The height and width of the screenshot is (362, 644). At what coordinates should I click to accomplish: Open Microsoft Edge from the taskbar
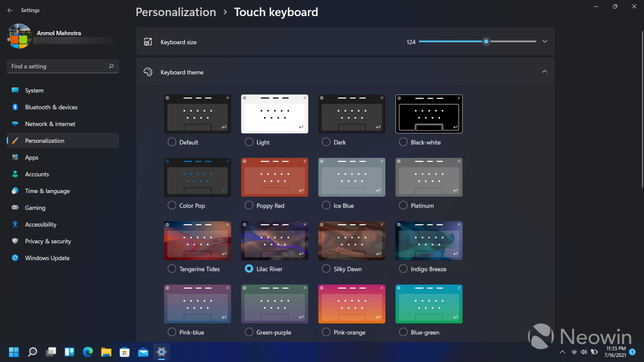pos(88,352)
